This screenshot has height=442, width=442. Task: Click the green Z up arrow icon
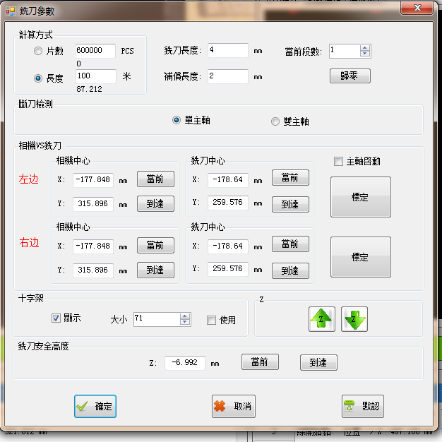point(322,319)
